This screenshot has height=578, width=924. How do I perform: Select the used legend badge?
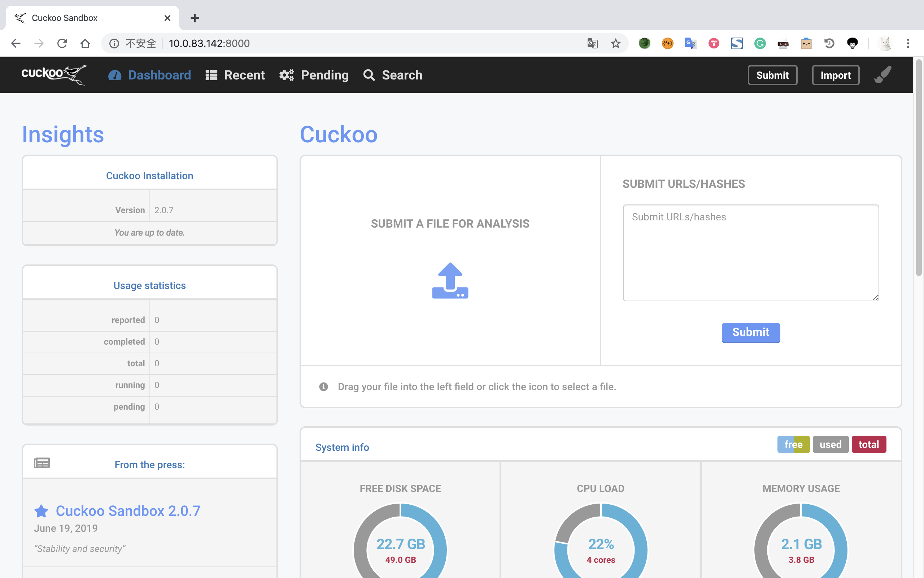[831, 444]
